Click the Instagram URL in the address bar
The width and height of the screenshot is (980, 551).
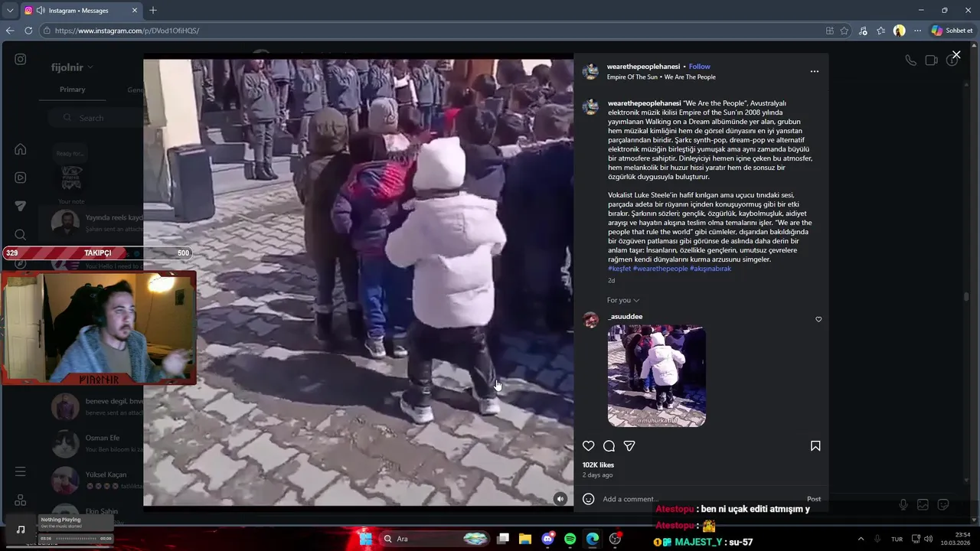(x=127, y=31)
